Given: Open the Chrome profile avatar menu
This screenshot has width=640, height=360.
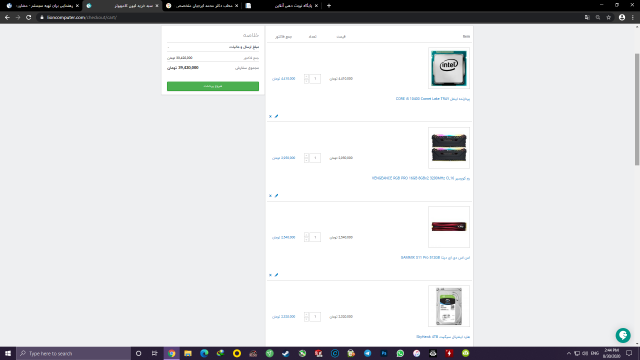Looking at the screenshot, I should [x=622, y=17].
